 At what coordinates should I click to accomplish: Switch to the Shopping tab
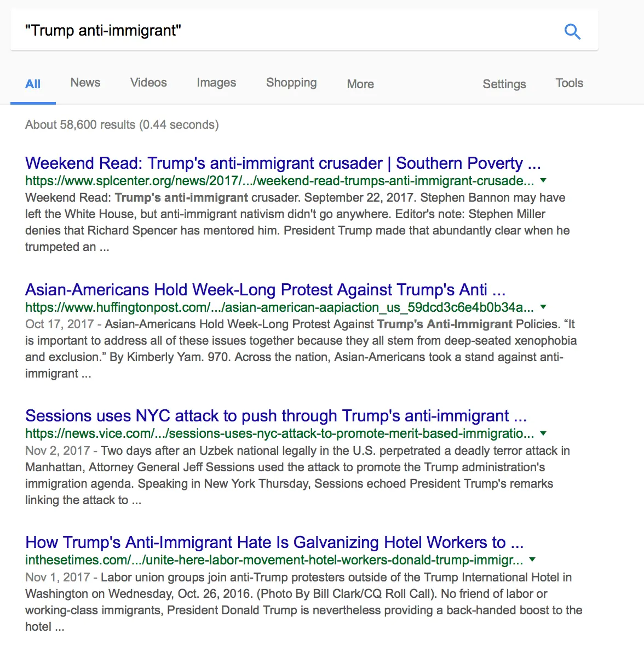pos(291,82)
